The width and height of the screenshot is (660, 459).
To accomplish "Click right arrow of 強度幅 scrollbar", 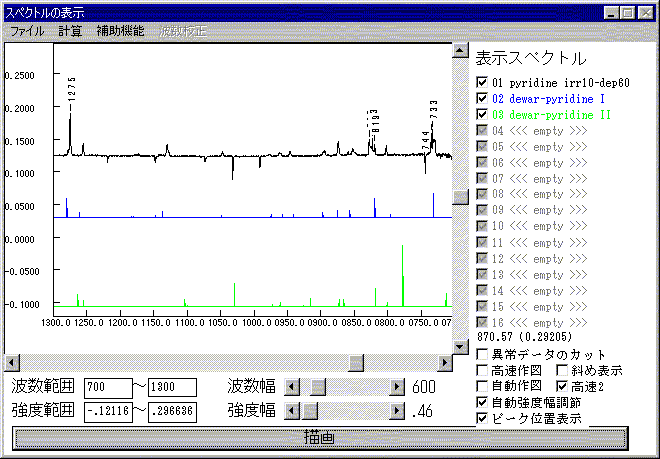I will point(394,410).
